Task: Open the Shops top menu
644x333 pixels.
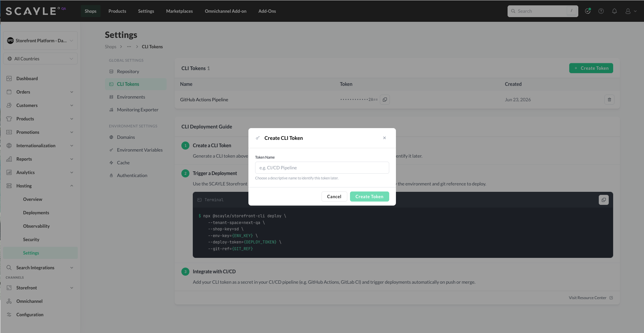Action: [91, 11]
